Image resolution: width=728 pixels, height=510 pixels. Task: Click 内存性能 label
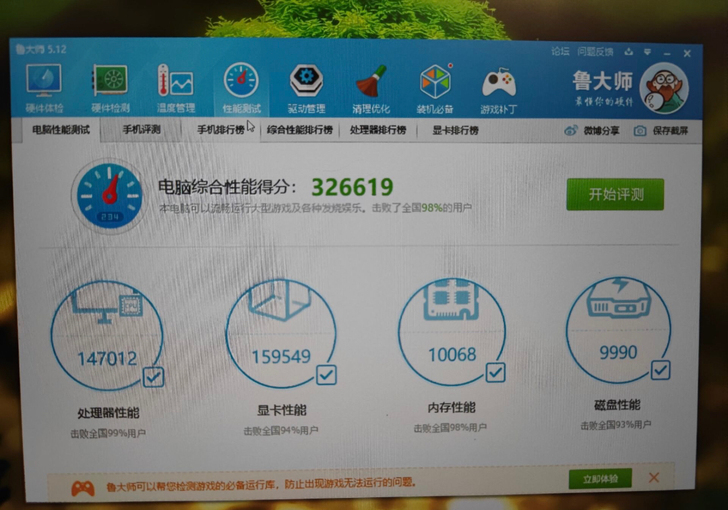coord(451,408)
